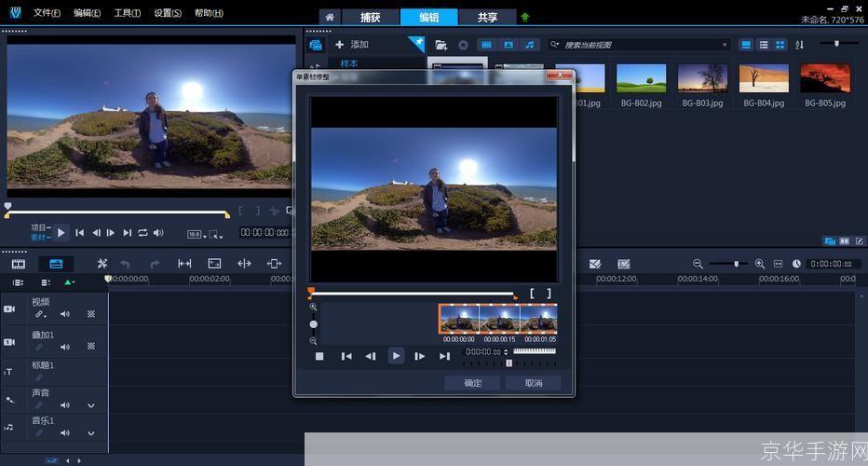Click the Mark-in bracket in dialog

[533, 294]
